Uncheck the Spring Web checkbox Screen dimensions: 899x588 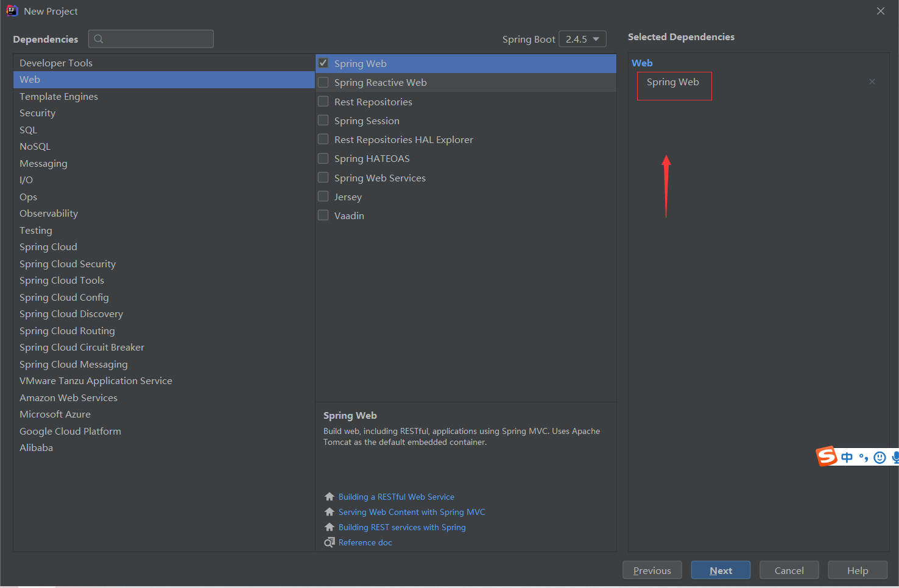coord(323,63)
